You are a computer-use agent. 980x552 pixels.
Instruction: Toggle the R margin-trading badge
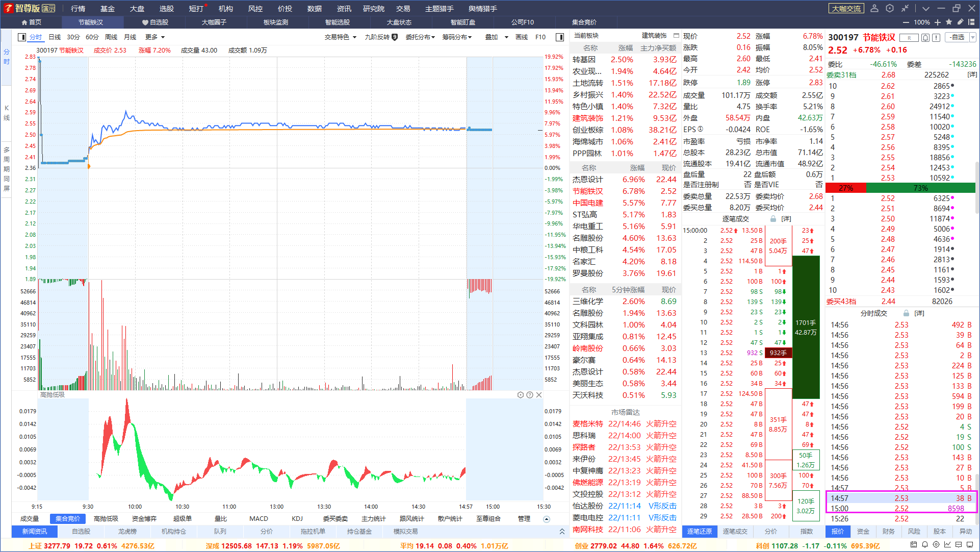(909, 38)
